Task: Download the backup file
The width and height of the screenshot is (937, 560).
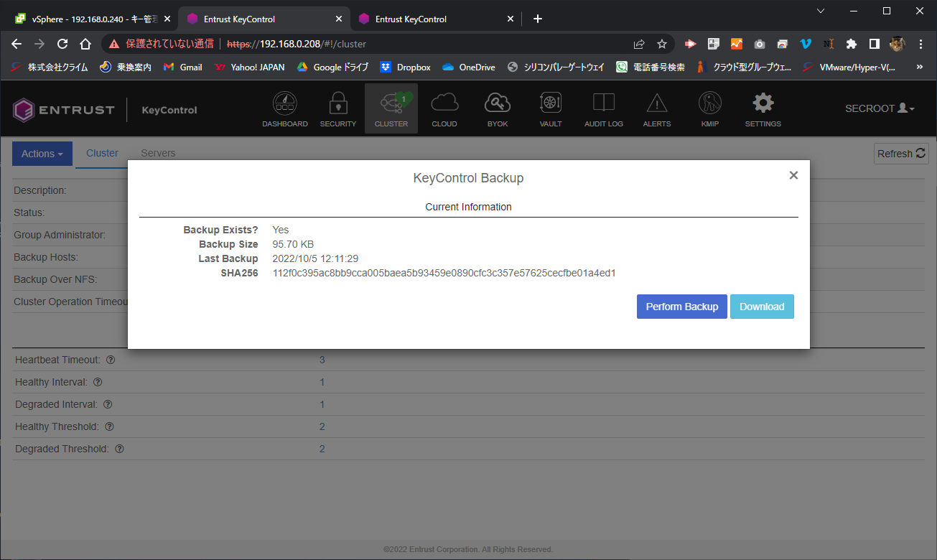Action: (762, 307)
